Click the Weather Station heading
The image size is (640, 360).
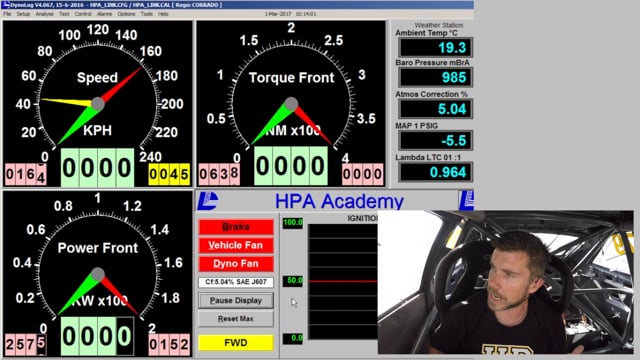[x=438, y=25]
